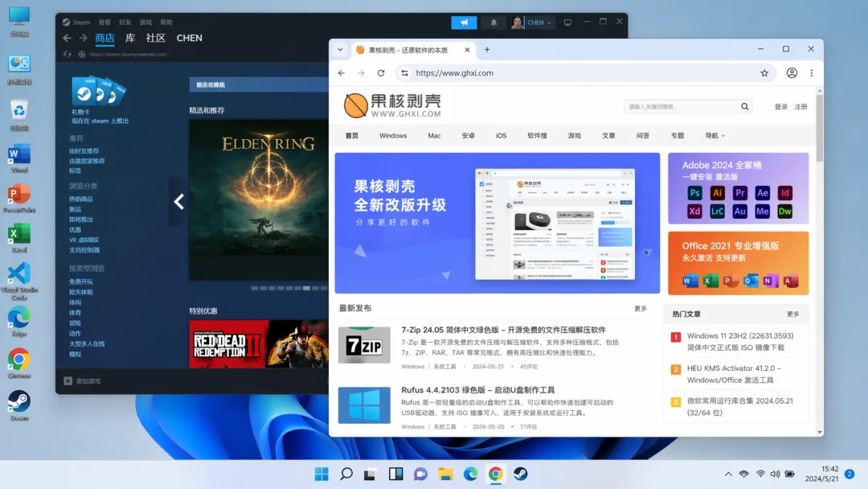Click Steam icon on taskbar
The width and height of the screenshot is (868, 489).
coord(520,474)
